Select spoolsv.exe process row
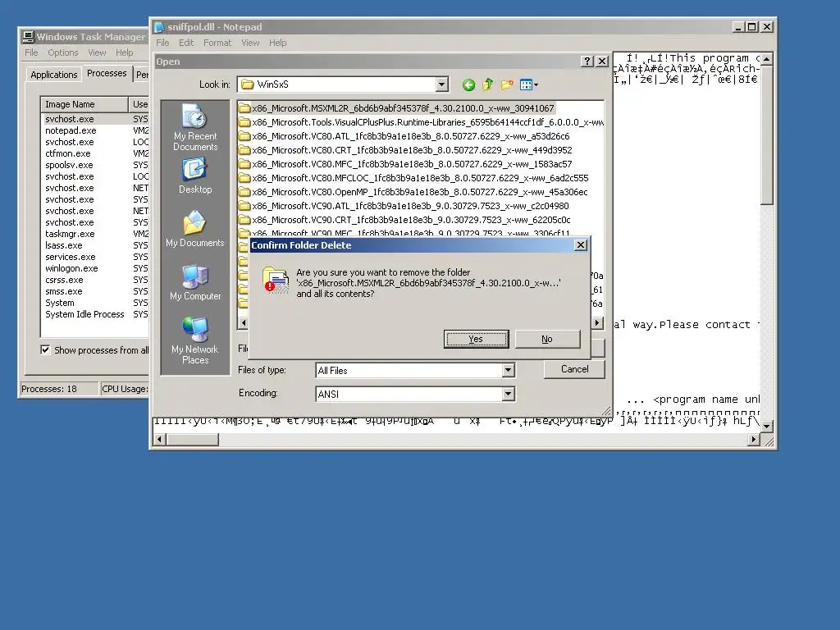 tap(97, 165)
